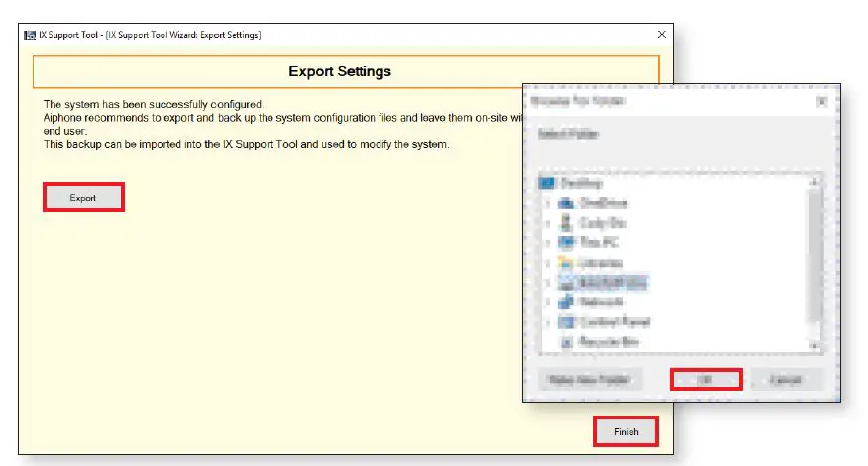Select the user profile folder icon

click(x=566, y=223)
